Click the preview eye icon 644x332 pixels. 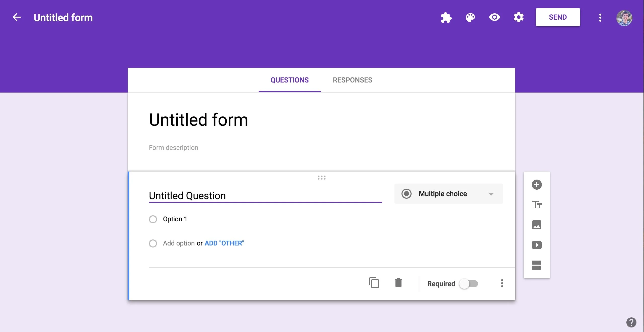coord(494,17)
